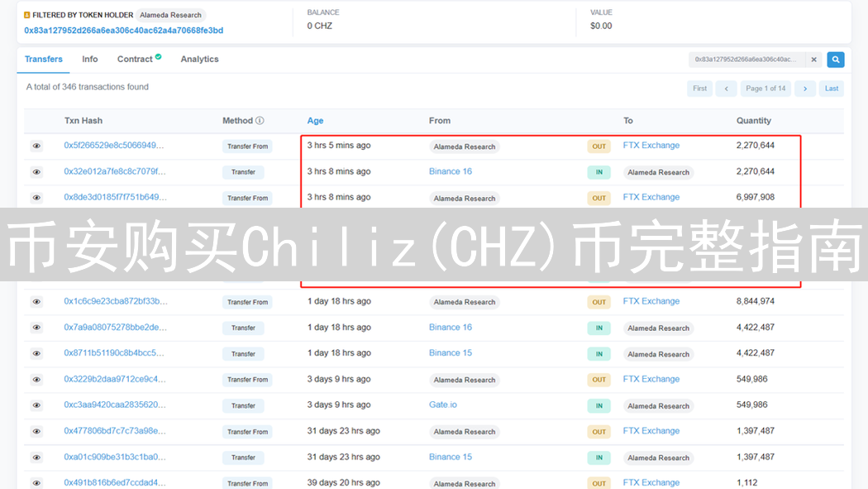Toggle the Age column format
The image size is (868, 489).
315,121
